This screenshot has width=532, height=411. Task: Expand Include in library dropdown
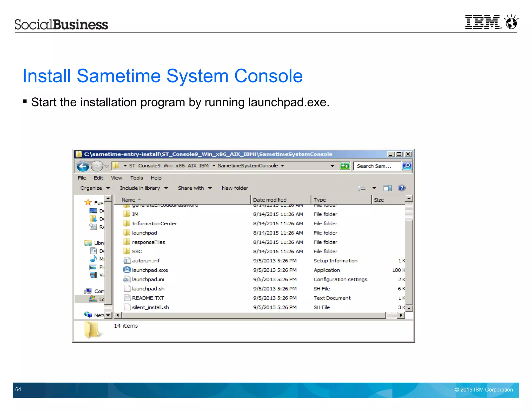pos(144,188)
